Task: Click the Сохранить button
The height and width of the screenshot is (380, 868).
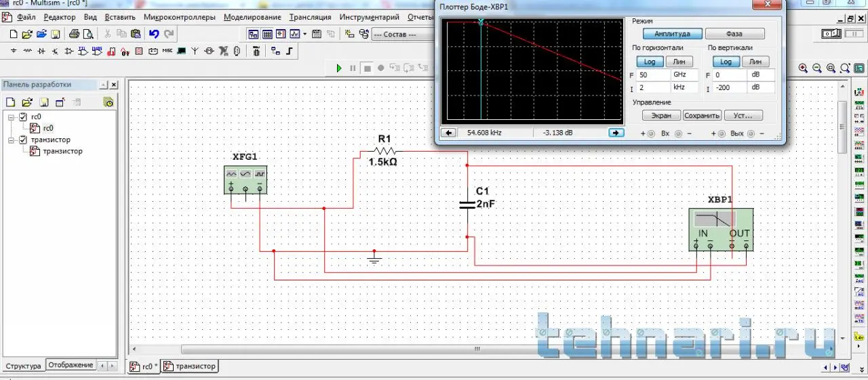Action: pos(702,116)
